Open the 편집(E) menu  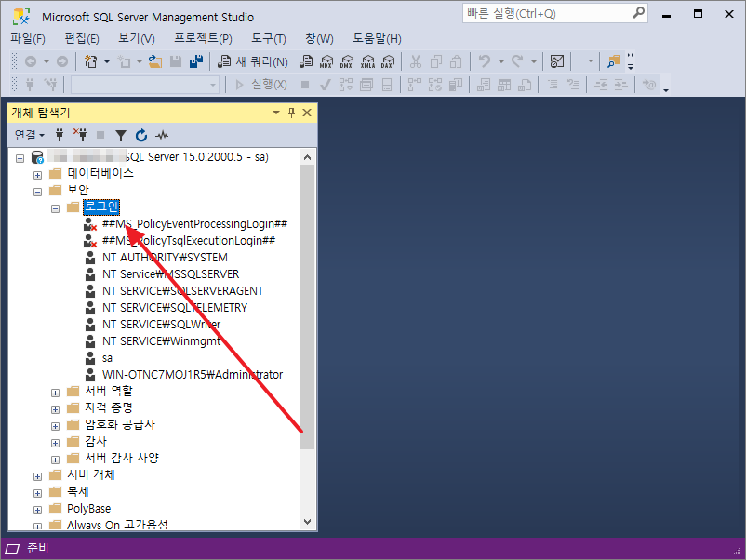point(82,38)
